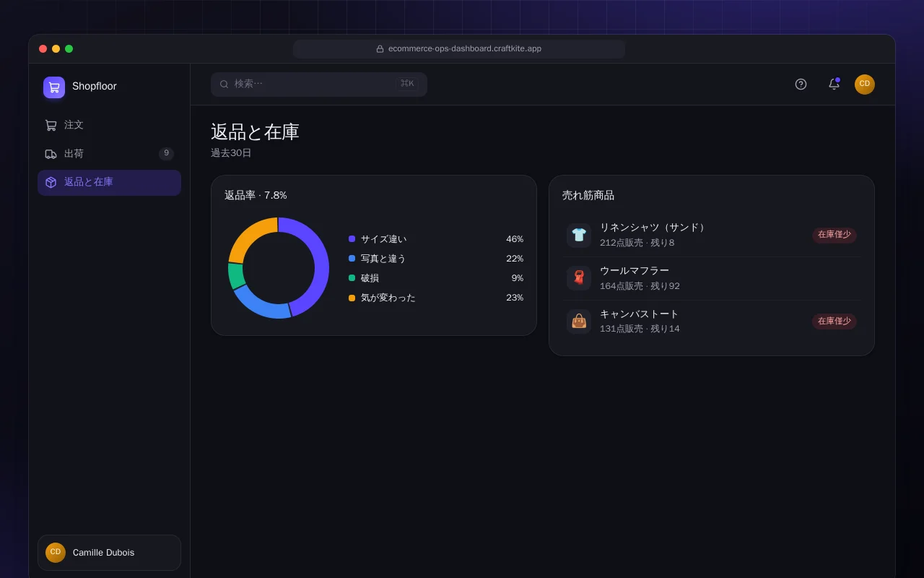Viewport: 924px width, 578px height.
Task: Select 返品と在庫 in the sidebar
Action: (x=109, y=182)
